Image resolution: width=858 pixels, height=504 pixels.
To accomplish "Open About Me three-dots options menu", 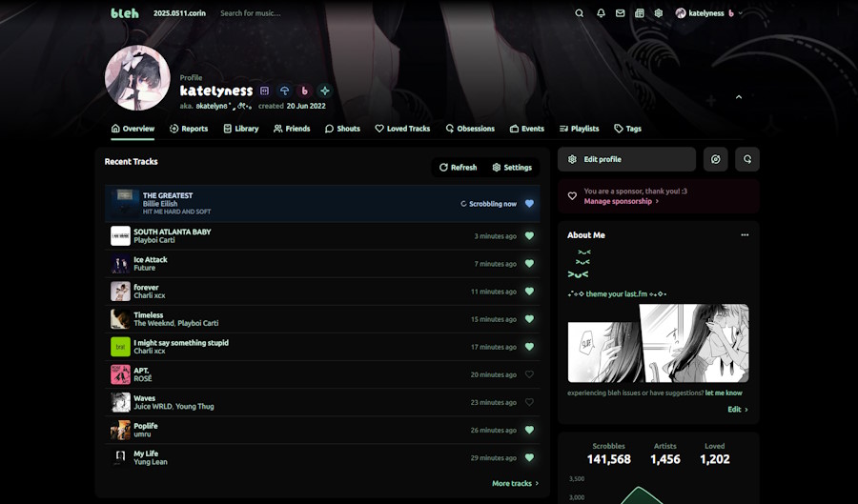I will [745, 235].
